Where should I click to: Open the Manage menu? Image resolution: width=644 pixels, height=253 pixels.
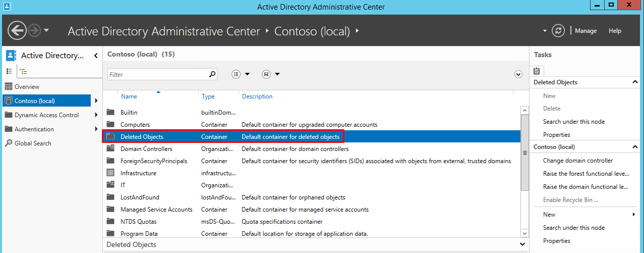(x=586, y=31)
